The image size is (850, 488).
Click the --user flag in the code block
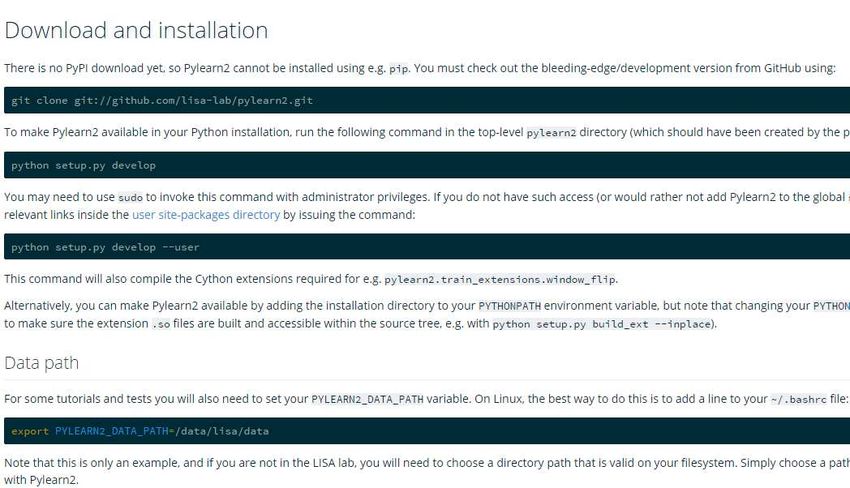click(181, 247)
